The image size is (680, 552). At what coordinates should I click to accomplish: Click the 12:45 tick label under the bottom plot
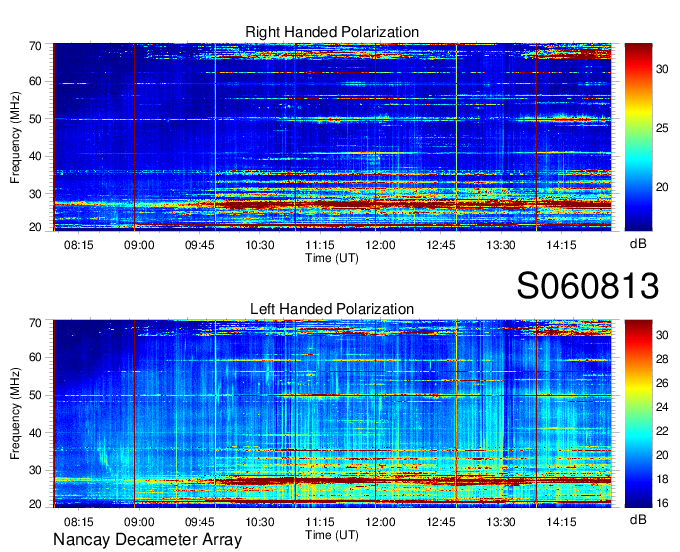point(441,522)
